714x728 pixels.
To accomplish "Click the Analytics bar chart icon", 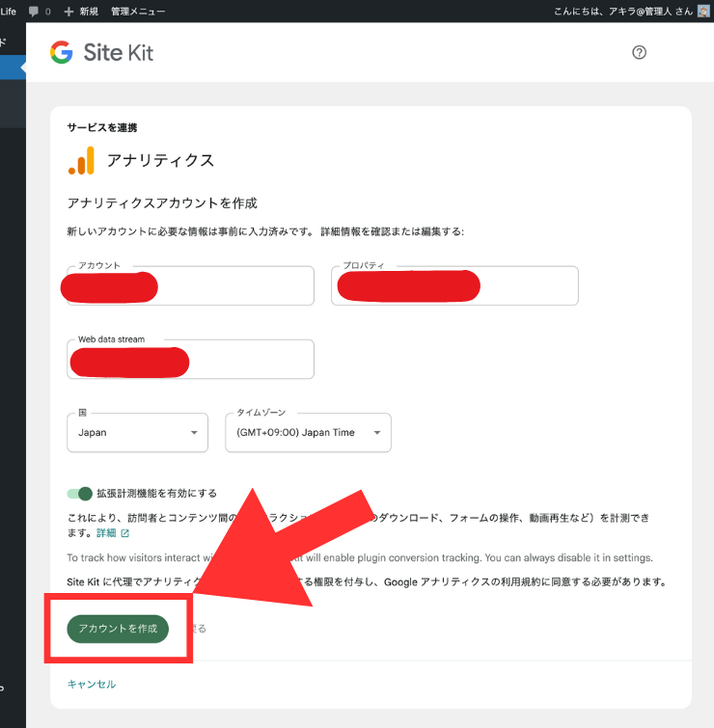I will [x=81, y=161].
